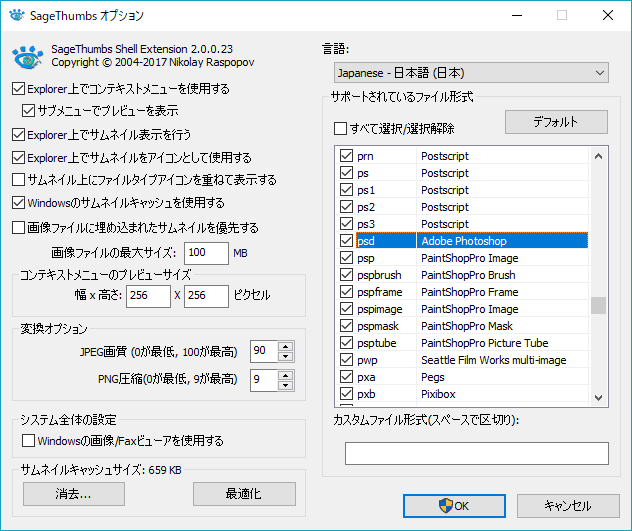Open the language dropdown showing Japanese
The width and height of the screenshot is (632, 531).
pyautogui.click(x=471, y=73)
